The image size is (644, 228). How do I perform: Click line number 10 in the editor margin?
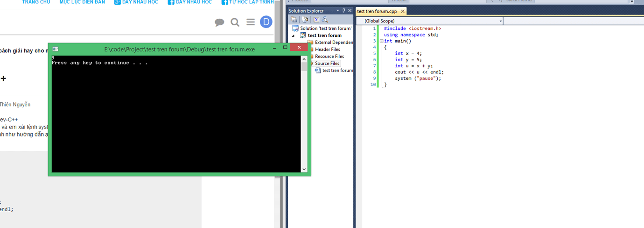373,85
